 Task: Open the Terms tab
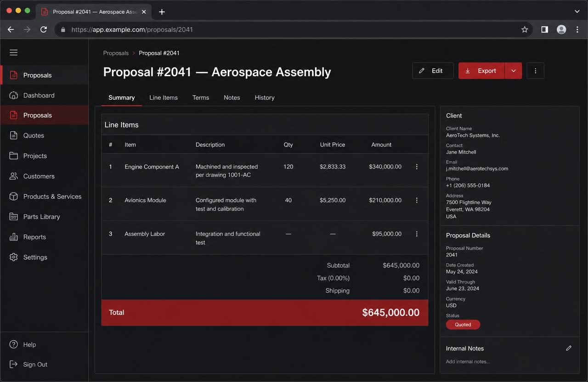click(201, 97)
